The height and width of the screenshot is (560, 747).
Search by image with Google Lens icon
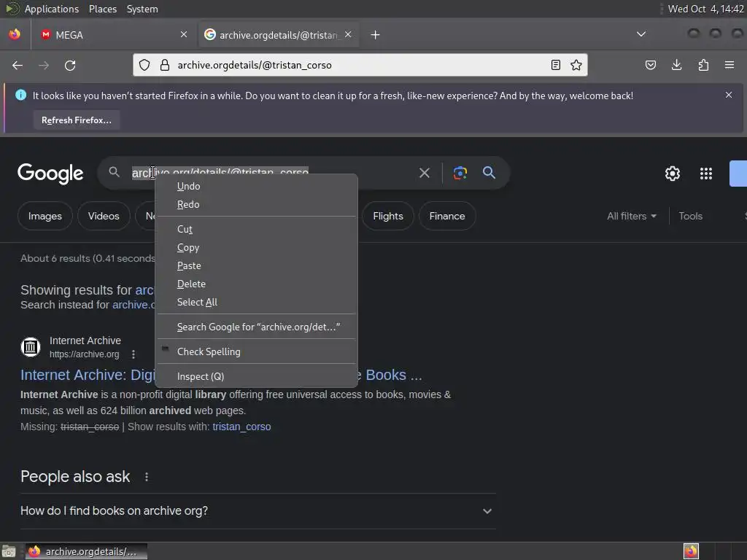coord(460,173)
